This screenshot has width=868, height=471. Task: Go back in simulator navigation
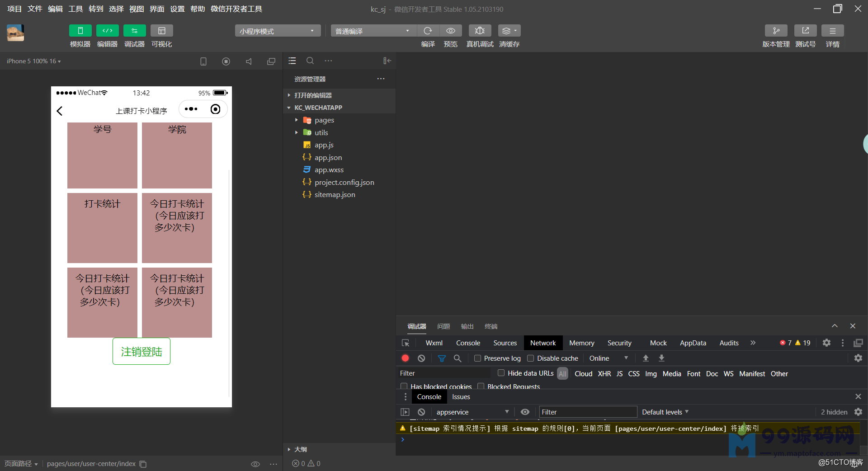(60, 111)
